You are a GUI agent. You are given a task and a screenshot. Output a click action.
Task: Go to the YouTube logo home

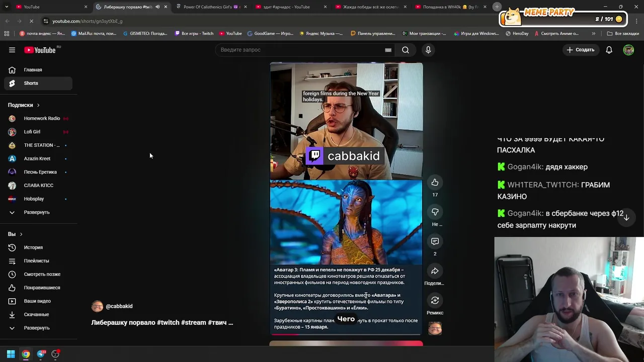[41, 50]
